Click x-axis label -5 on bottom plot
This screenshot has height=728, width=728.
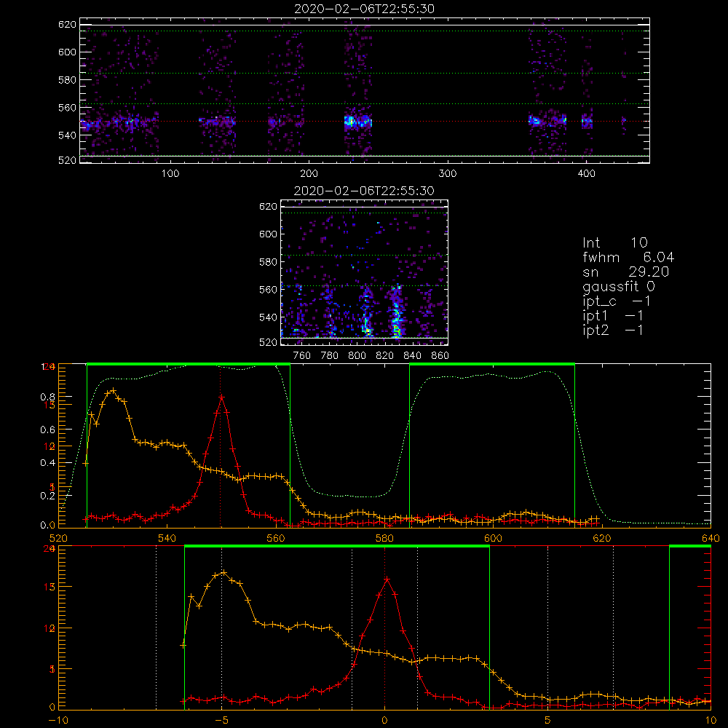221,720
